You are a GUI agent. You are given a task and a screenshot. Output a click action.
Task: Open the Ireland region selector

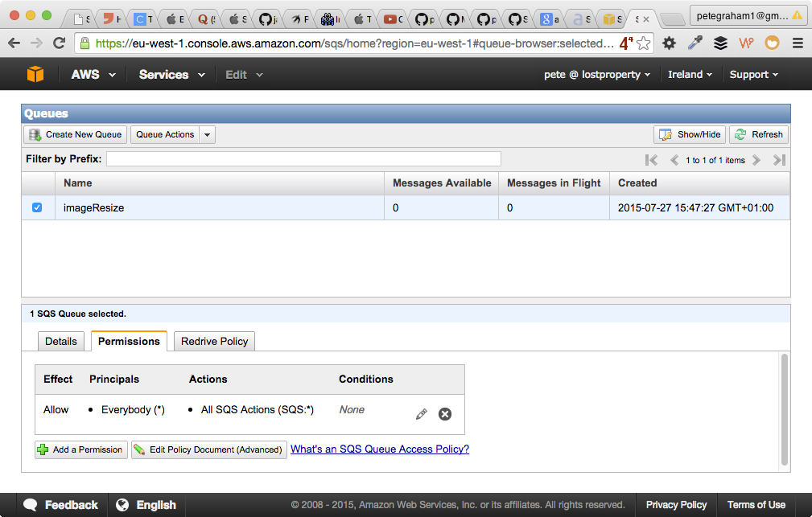click(x=690, y=75)
